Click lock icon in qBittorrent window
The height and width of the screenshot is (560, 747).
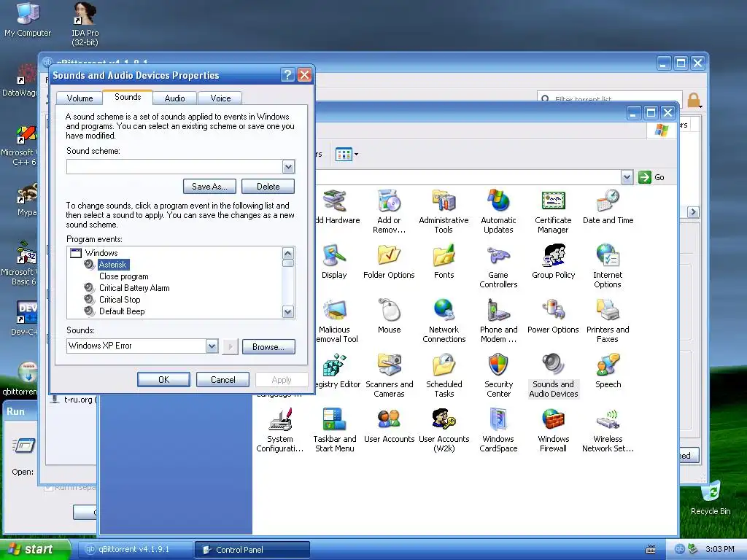(694, 100)
